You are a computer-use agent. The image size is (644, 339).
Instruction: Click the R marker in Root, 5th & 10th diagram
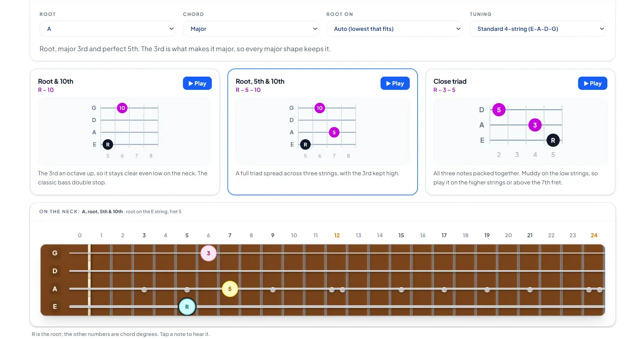click(x=305, y=145)
